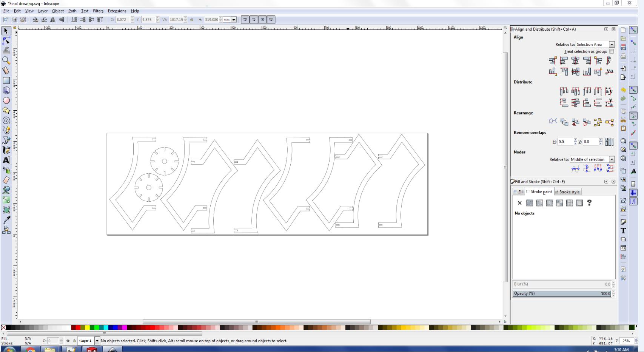Click the Flip Horizontal icon

pos(53,20)
